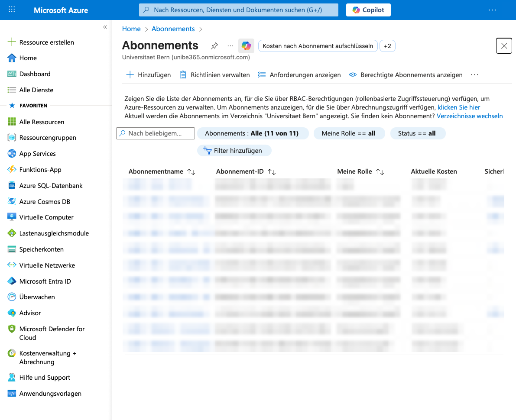This screenshot has height=420, width=516.
Task: Click the Copilot icon beside Abonnements title
Action: point(246,46)
